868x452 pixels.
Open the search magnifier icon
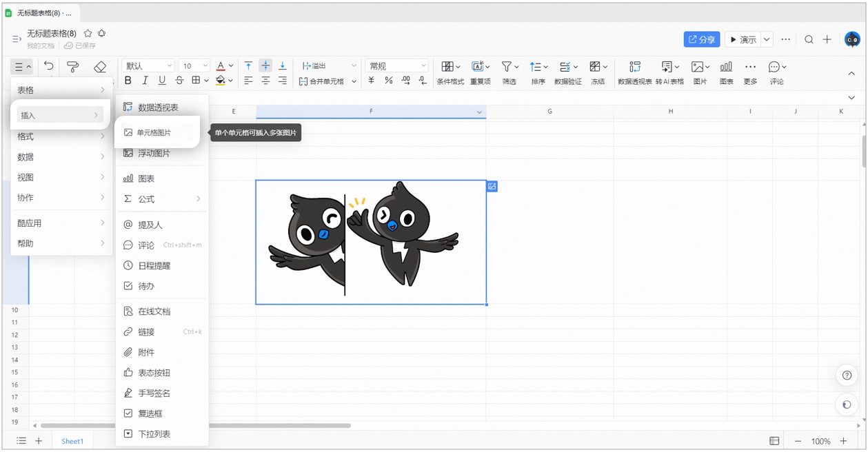tap(809, 40)
